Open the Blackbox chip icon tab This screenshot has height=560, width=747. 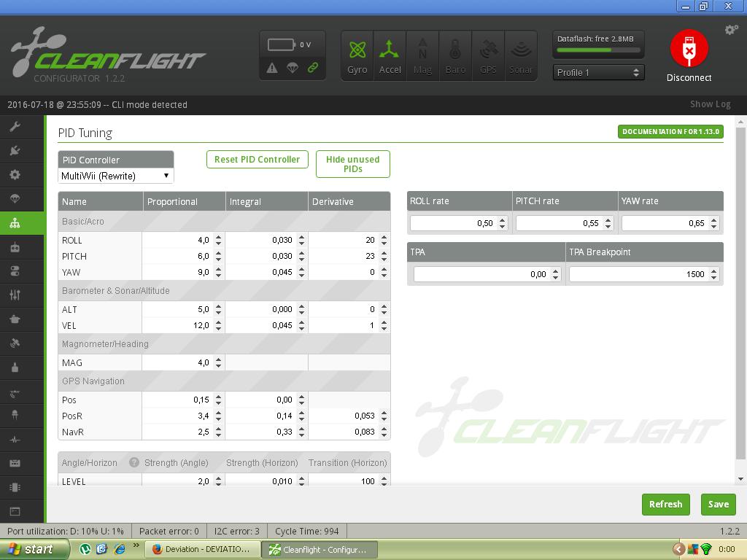15,487
